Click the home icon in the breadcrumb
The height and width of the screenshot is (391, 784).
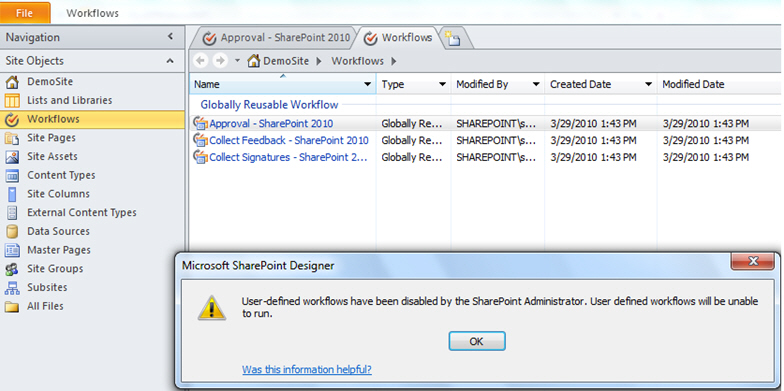tap(254, 61)
